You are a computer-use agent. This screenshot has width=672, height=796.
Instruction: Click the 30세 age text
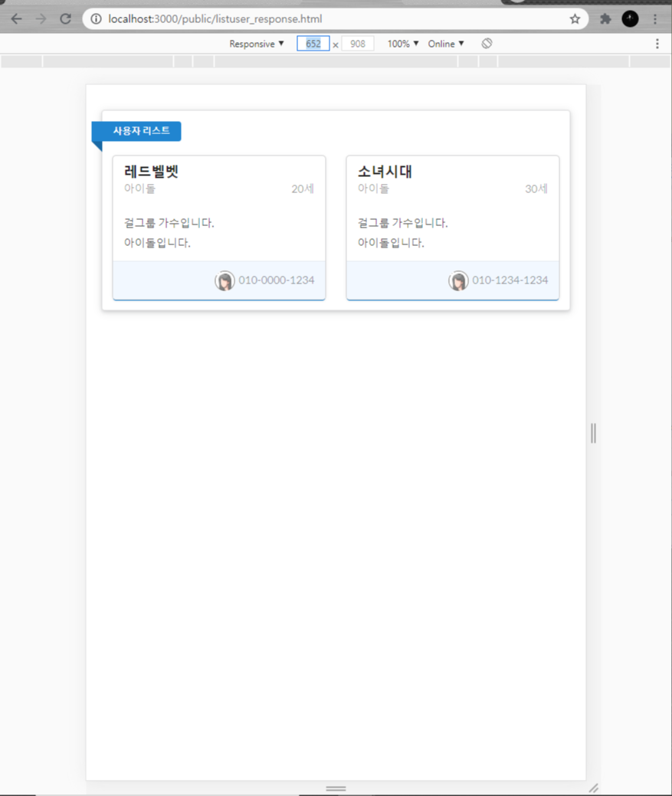[x=536, y=188]
